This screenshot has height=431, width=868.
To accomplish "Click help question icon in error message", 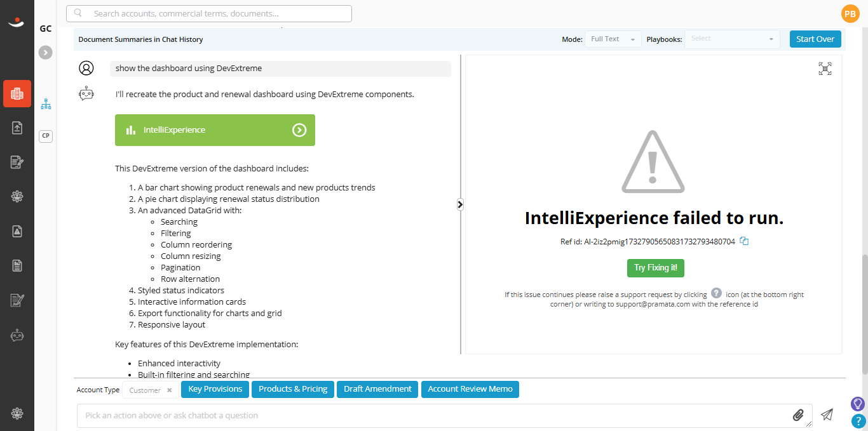I will pyautogui.click(x=716, y=293).
